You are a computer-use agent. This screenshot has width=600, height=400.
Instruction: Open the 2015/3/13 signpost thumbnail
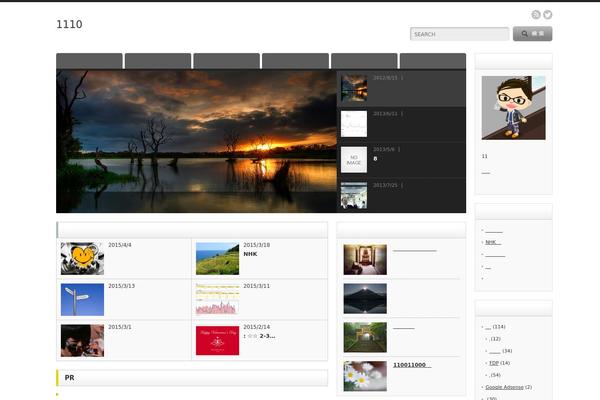(82, 299)
